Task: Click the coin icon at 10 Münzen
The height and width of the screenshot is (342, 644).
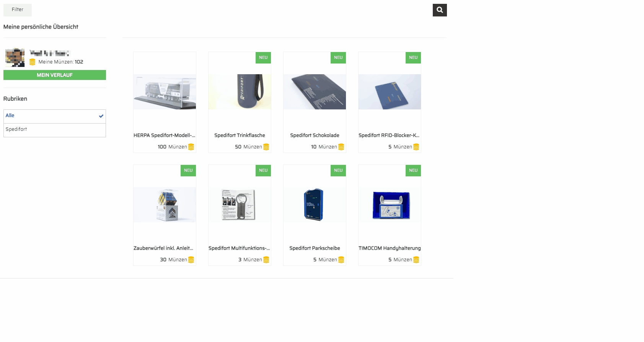Action: coord(341,147)
